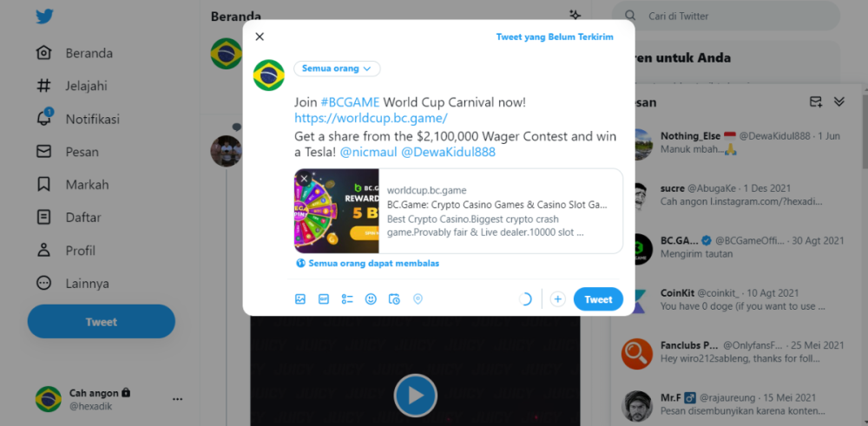
Task: Add an image to the tweet
Action: pyautogui.click(x=300, y=299)
